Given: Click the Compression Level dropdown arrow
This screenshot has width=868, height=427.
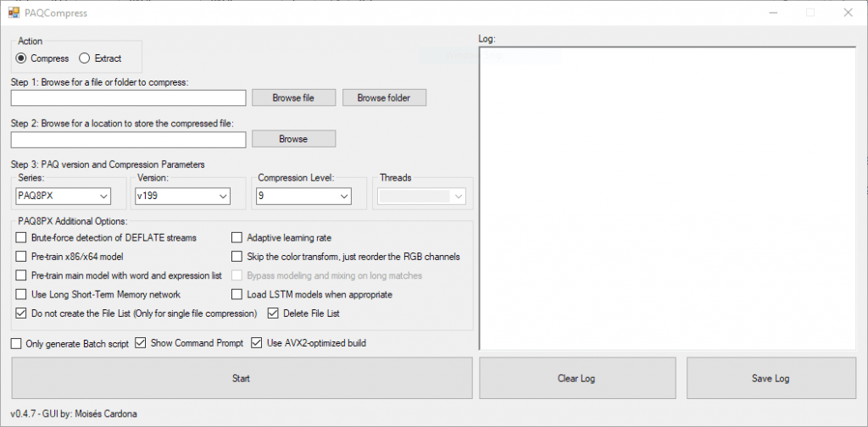Looking at the screenshot, I should 344,196.
